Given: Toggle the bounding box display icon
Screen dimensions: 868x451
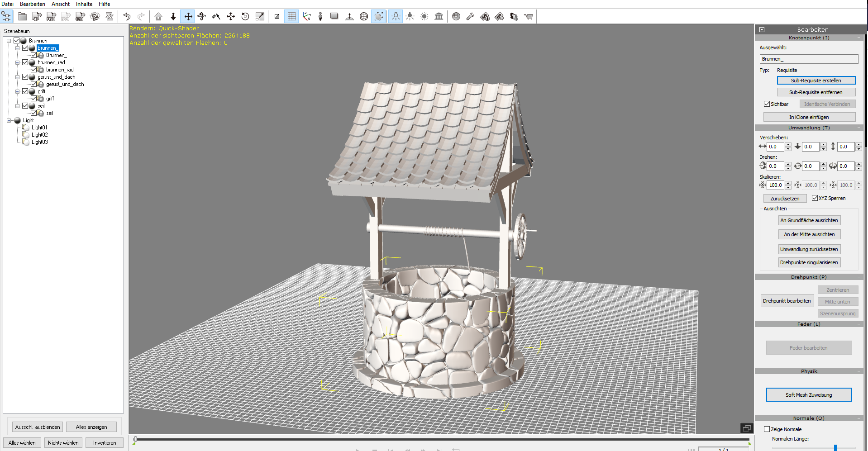Looking at the screenshot, I should pyautogui.click(x=378, y=17).
